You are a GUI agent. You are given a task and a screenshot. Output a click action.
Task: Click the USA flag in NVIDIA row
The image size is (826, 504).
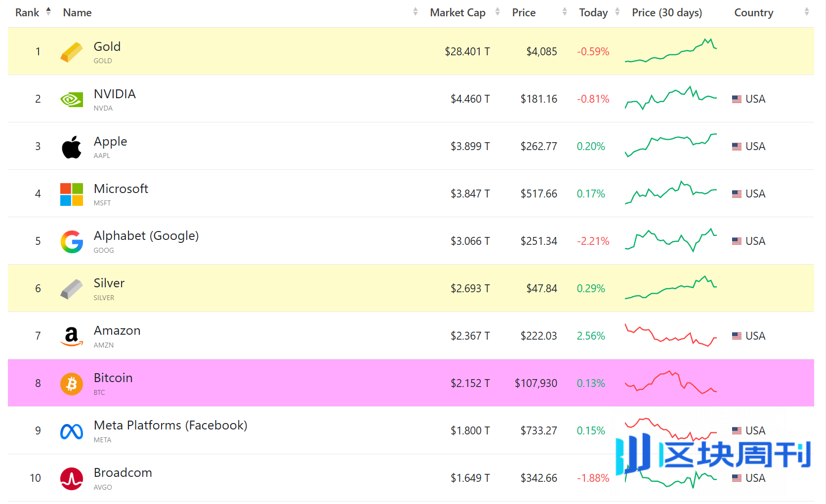click(x=737, y=99)
